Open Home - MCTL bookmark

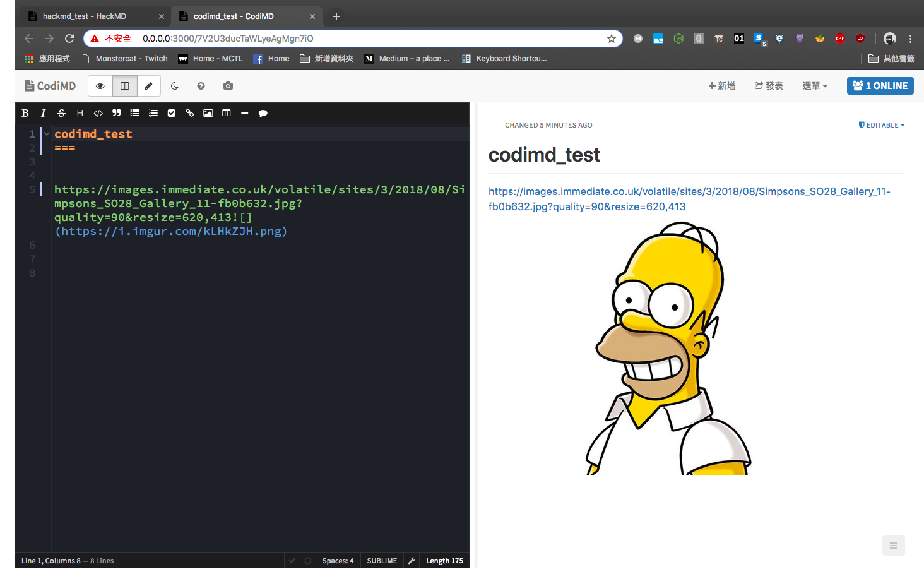click(x=211, y=59)
